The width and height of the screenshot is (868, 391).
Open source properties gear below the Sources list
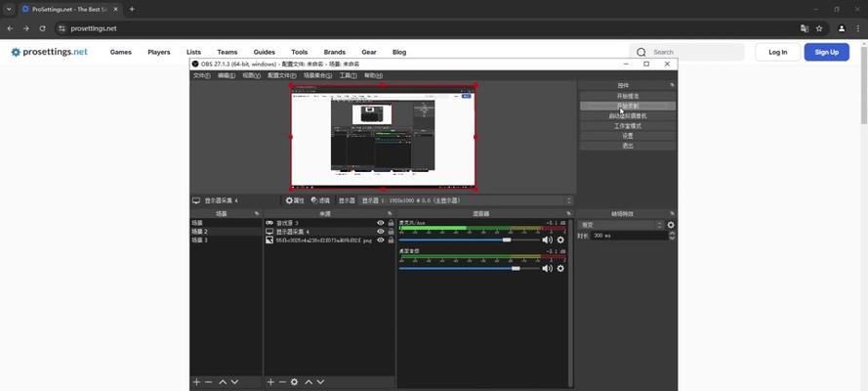pyautogui.click(x=295, y=382)
